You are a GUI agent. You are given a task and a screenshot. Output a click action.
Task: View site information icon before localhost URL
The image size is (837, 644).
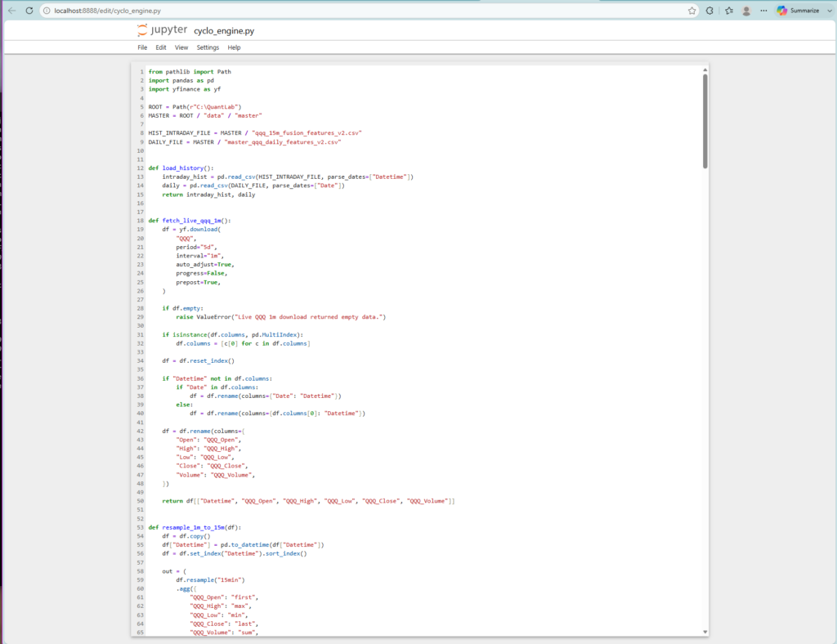pos(47,11)
